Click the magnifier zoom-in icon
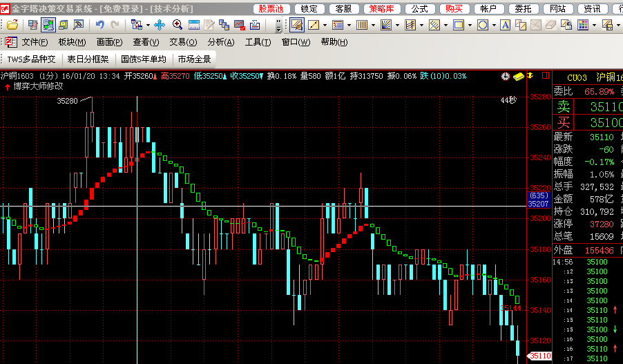This screenshot has width=623, height=364. [x=178, y=25]
